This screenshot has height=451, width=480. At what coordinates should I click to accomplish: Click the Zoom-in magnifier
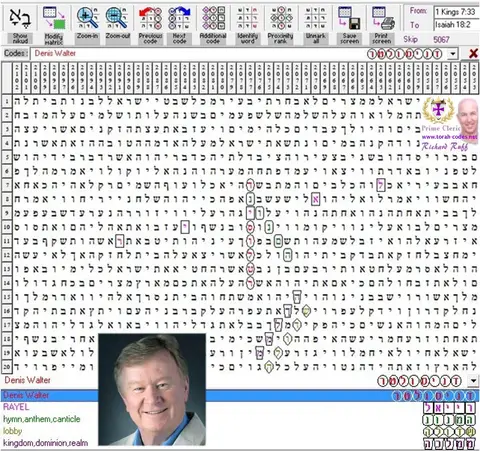click(87, 19)
